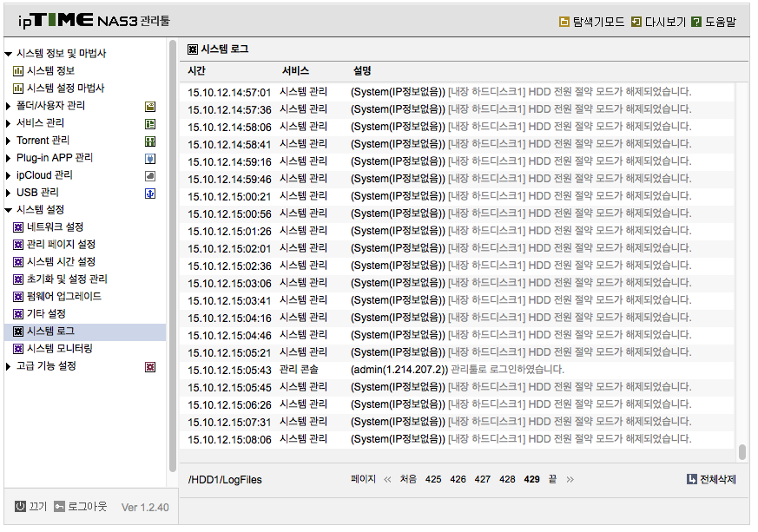
Task: Click the 전체삭제 delete-all label
Action: tap(718, 479)
